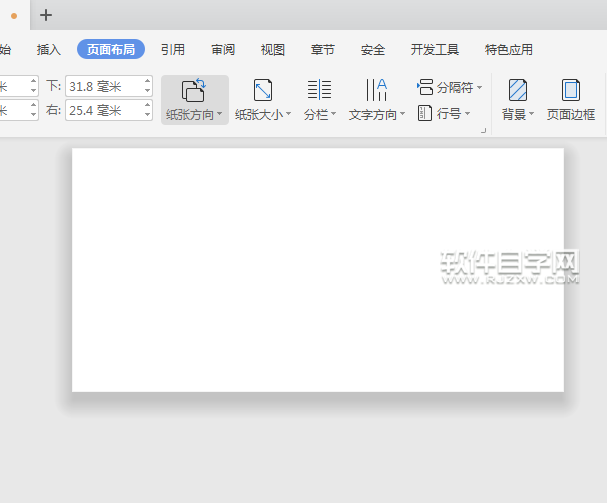Click the paper size (纸张大小) icon
The image size is (607, 503).
pyautogui.click(x=263, y=90)
